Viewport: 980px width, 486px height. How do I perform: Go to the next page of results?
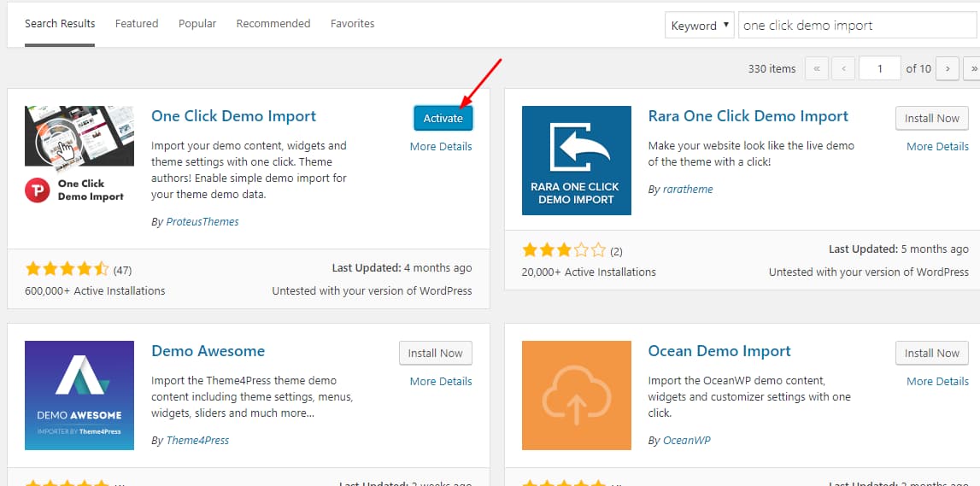tap(948, 68)
